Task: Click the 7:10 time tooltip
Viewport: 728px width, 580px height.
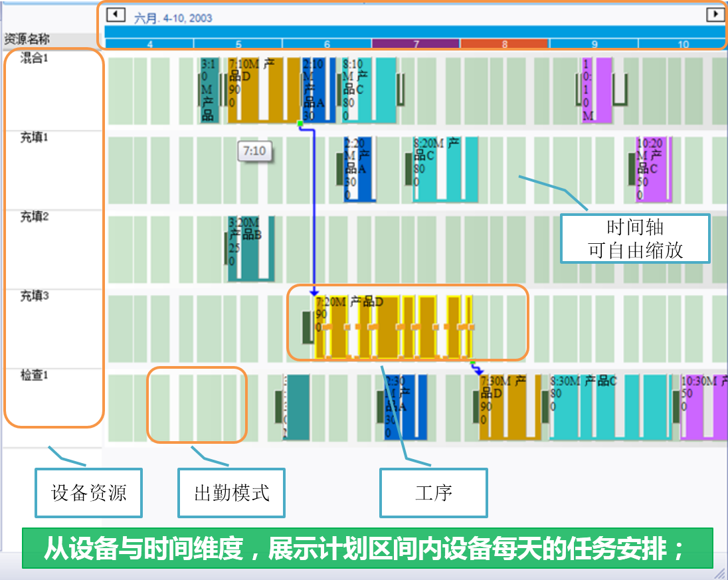Action: (x=254, y=151)
